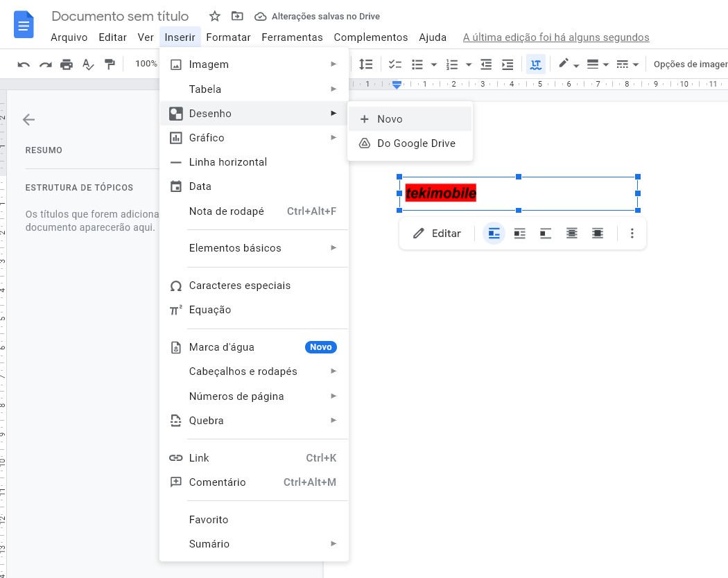Print the document via printer icon

pyautogui.click(x=67, y=64)
